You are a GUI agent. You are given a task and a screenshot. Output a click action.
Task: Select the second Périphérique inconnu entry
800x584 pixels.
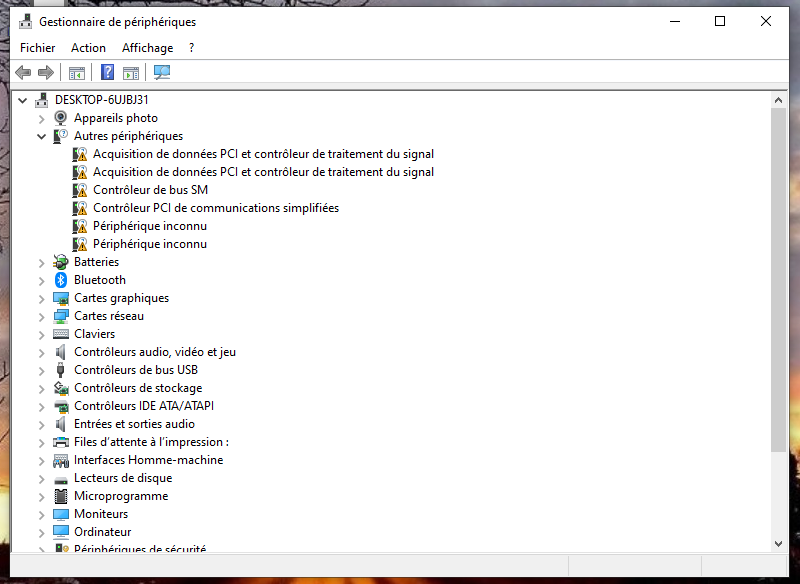tap(150, 244)
